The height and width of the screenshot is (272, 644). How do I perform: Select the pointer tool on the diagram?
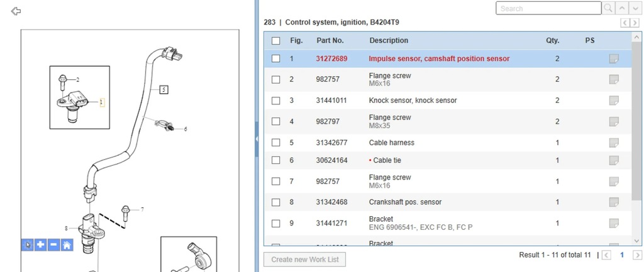pyautogui.click(x=27, y=245)
